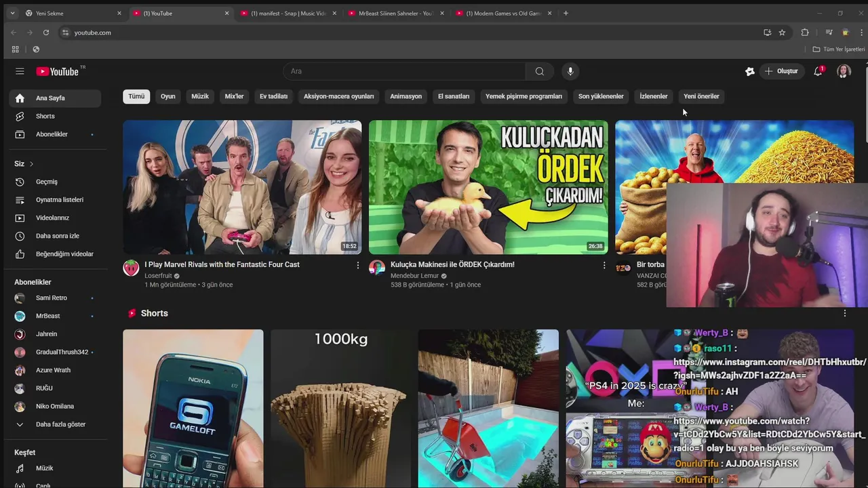Open Videolarınız in the sidebar
868x488 pixels.
(x=55, y=218)
